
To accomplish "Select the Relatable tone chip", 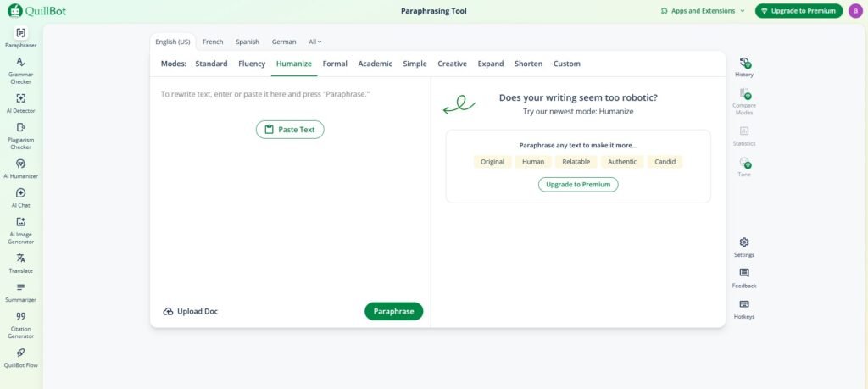I will coord(576,162).
